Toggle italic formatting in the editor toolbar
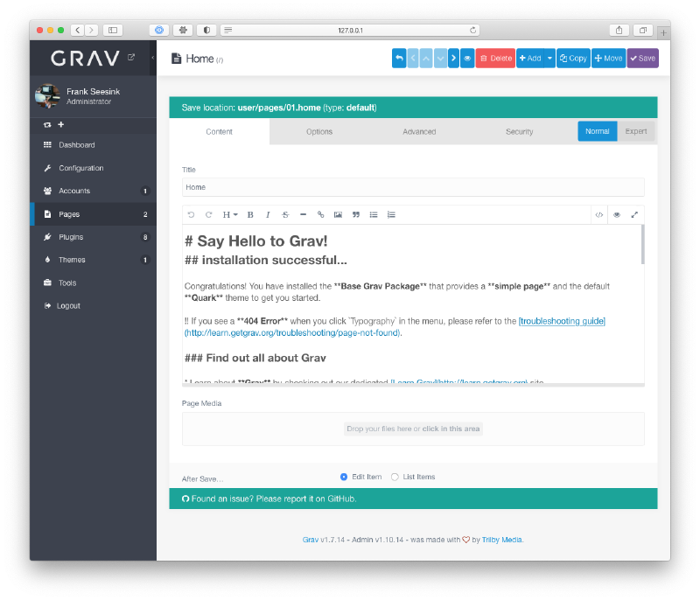Image resolution: width=700 pixels, height=600 pixels. pos(268,214)
